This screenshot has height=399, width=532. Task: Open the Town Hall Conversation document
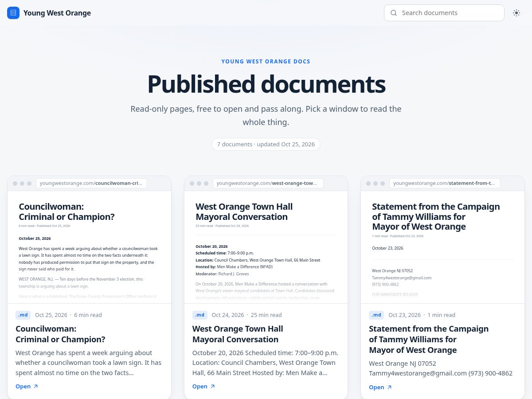204,386
